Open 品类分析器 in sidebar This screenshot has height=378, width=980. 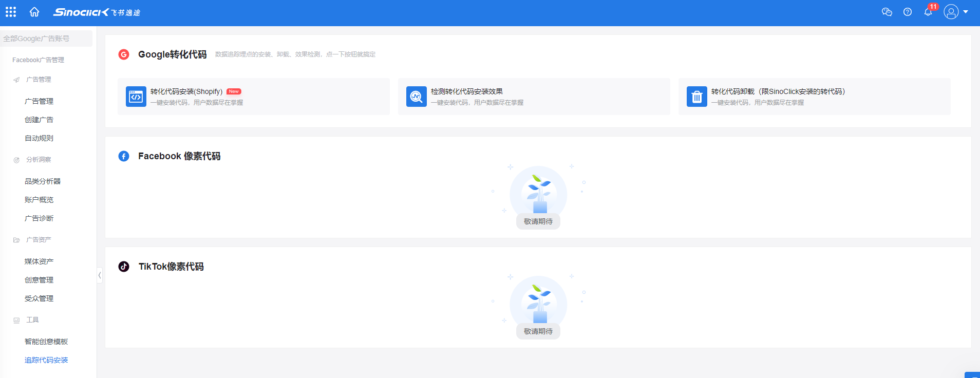[43, 181]
